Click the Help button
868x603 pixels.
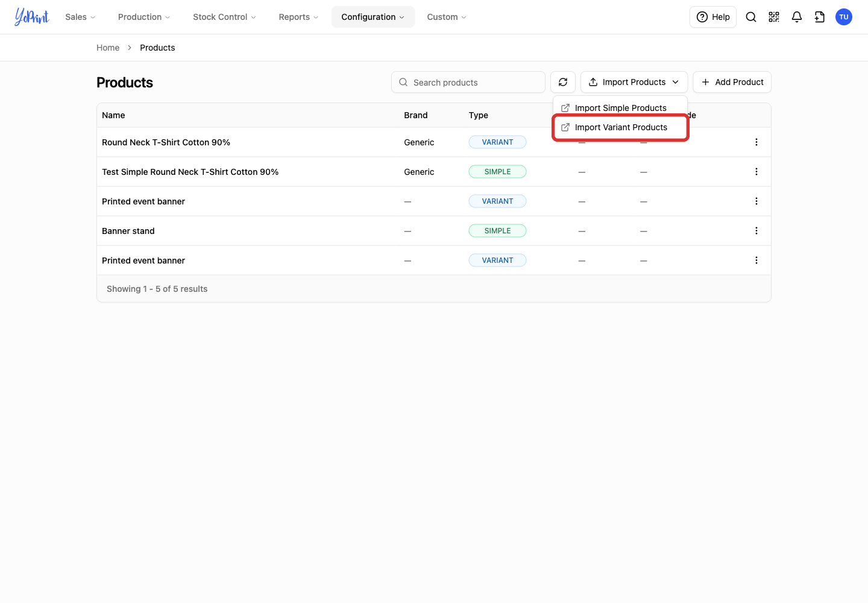pos(713,17)
